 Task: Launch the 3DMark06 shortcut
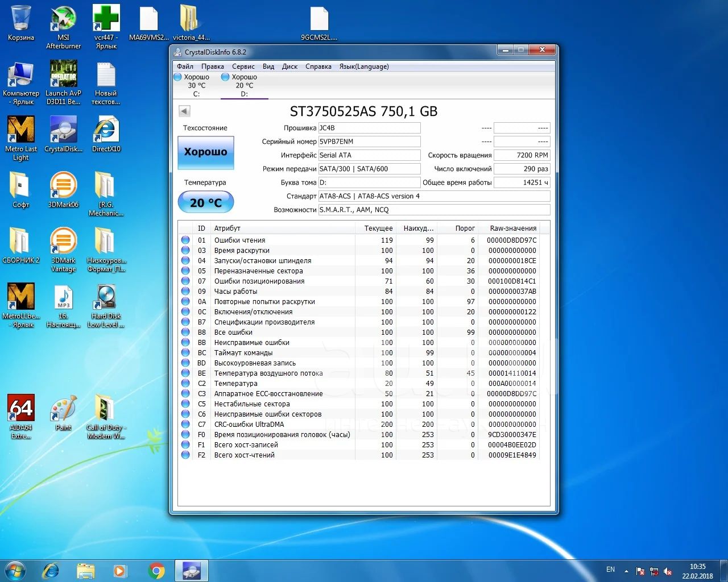pos(63,190)
